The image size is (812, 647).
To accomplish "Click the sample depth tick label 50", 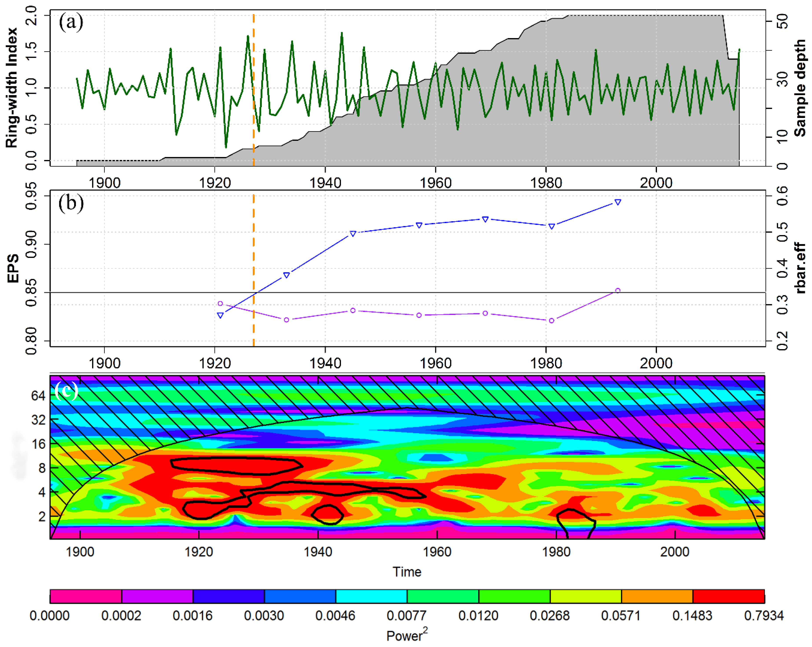I will [783, 22].
